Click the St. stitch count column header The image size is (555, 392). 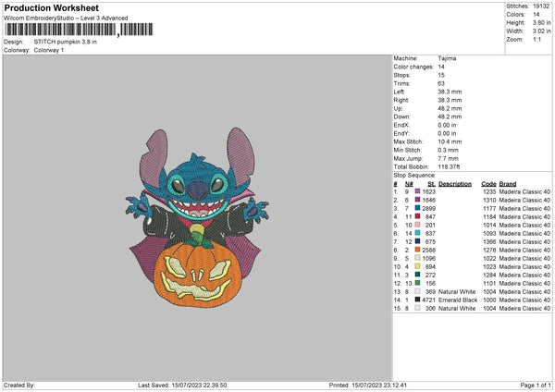[431, 183]
